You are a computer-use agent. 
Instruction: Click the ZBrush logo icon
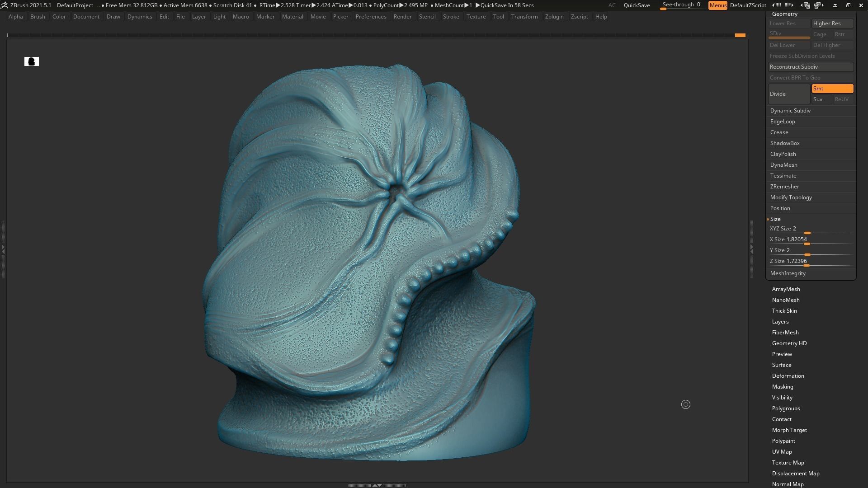(x=4, y=5)
